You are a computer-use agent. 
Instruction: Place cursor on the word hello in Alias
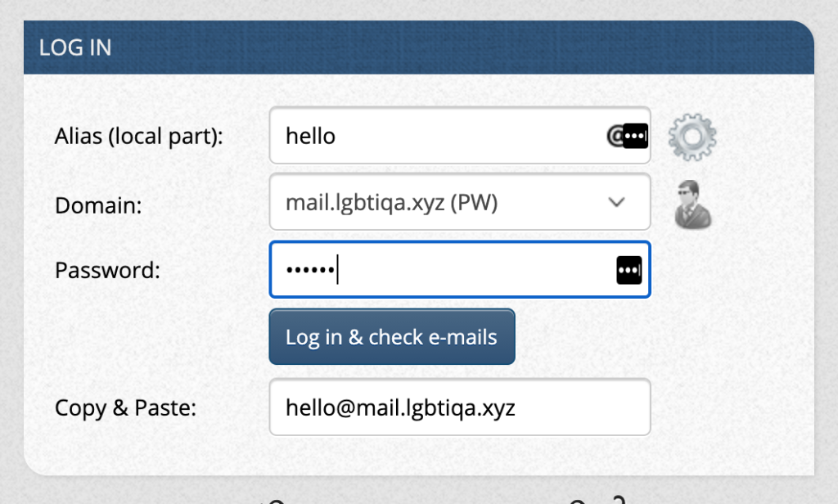[x=310, y=136]
